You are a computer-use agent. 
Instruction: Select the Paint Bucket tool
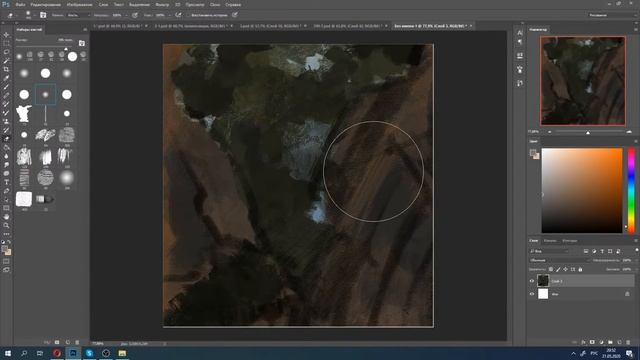[x=6, y=147]
